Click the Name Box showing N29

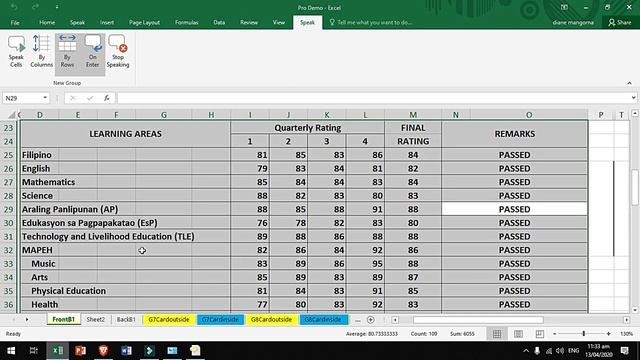coord(22,98)
